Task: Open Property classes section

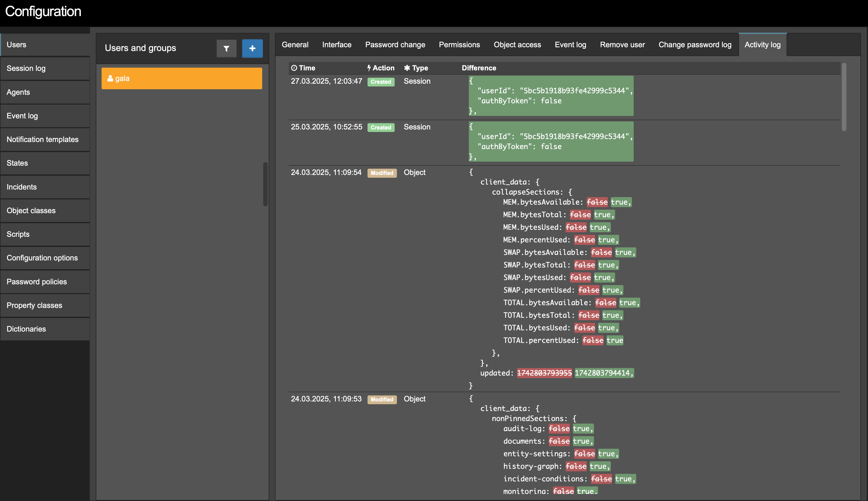Action: coord(45,305)
